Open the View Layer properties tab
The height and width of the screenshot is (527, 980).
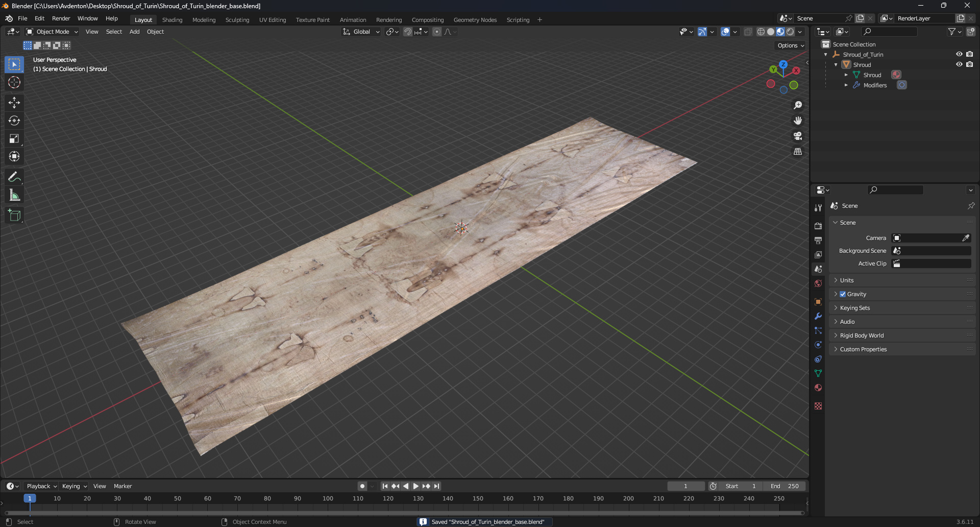tap(818, 254)
